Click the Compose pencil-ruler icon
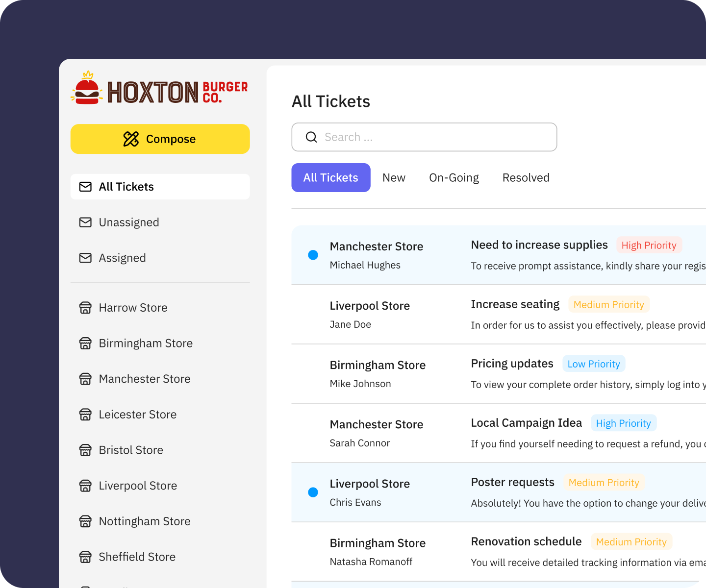 click(131, 139)
